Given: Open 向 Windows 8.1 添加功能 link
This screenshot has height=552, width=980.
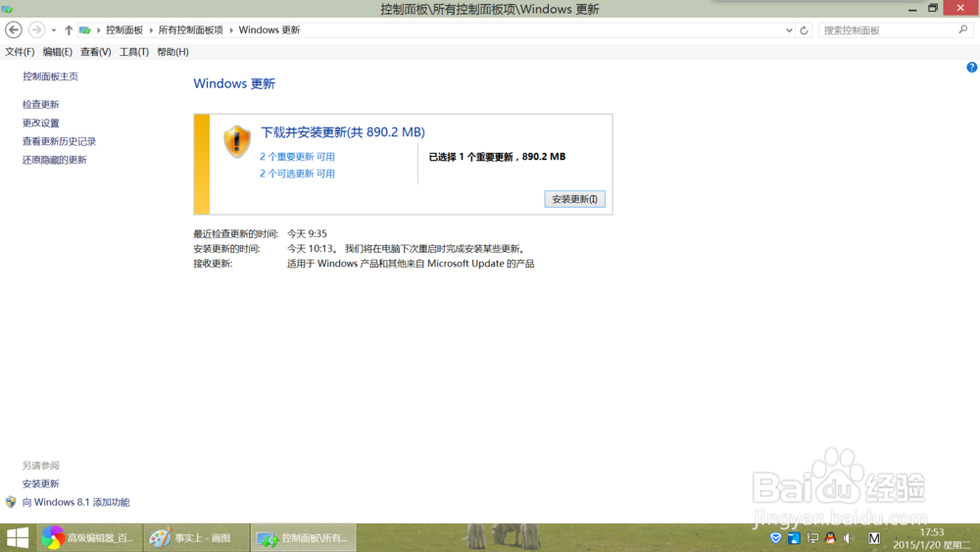Looking at the screenshot, I should tap(76, 502).
